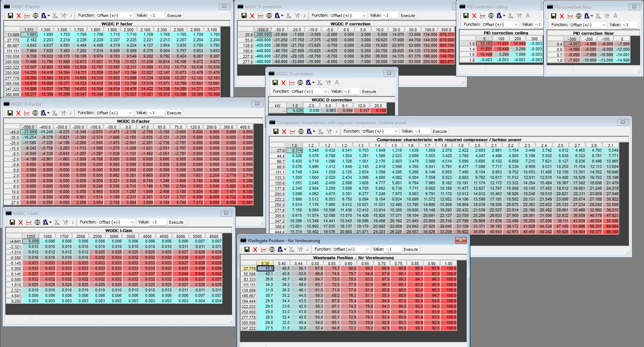Screen dimensions: 644x347
Task: Click Execute in WGDC D-Factor window
Action: [174, 113]
